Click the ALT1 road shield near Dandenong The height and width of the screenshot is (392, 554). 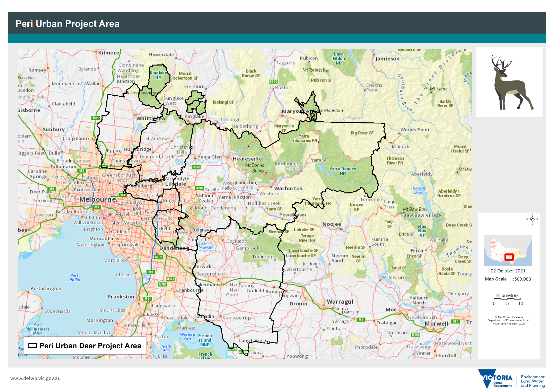point(158,257)
